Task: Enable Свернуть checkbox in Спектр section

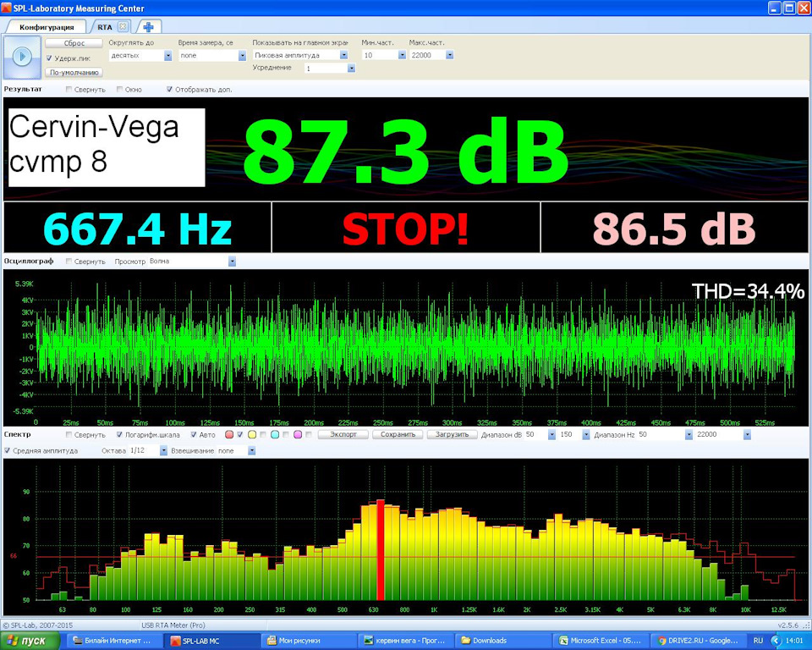Action: point(69,434)
